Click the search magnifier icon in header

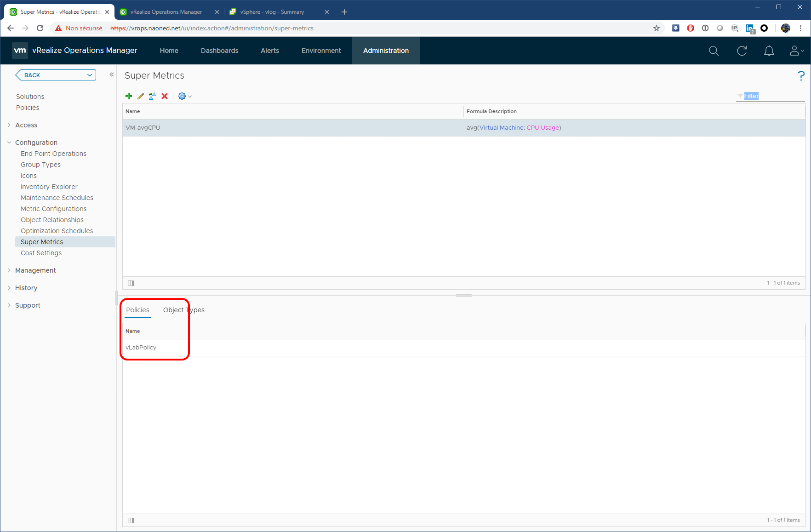point(714,51)
